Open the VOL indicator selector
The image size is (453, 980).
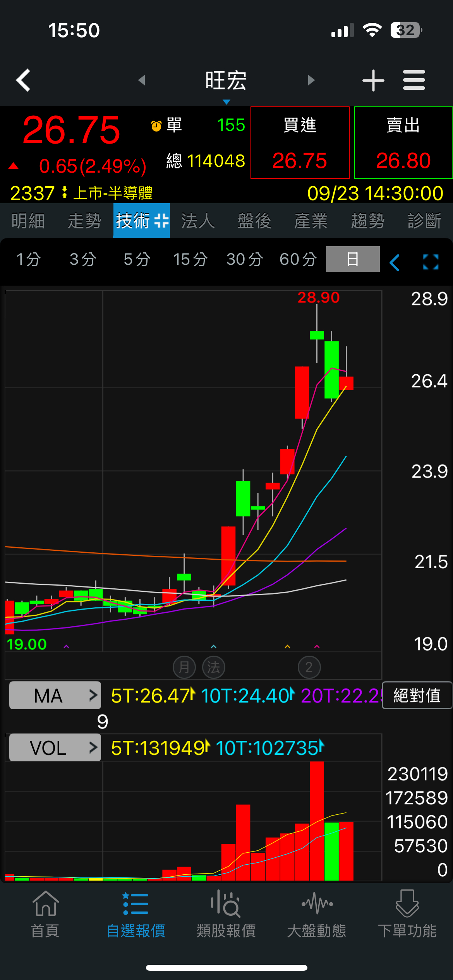click(55, 747)
